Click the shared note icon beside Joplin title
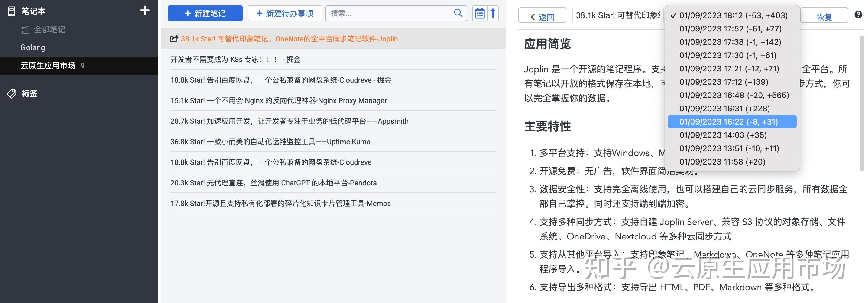This screenshot has height=303, width=868. 174,39
